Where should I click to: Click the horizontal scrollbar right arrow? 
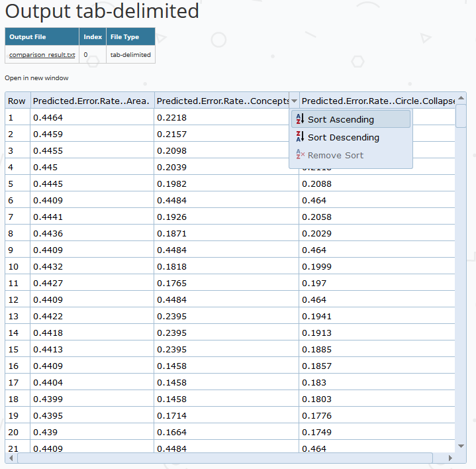450,458
